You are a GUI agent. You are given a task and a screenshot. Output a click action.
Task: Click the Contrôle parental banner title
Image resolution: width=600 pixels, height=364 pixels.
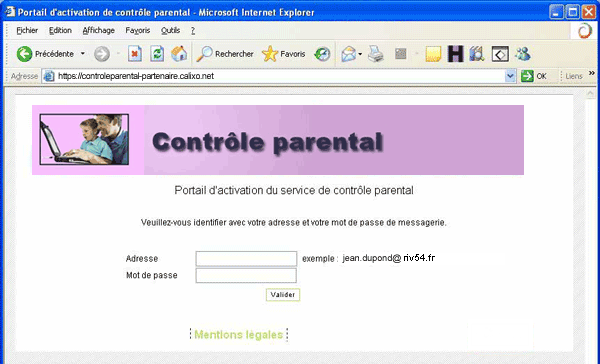coord(267,142)
